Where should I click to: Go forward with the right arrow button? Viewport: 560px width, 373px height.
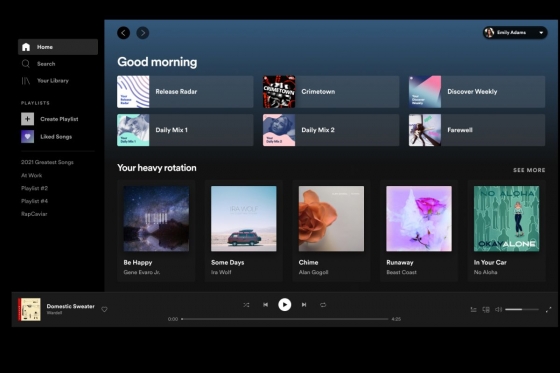coord(143,33)
